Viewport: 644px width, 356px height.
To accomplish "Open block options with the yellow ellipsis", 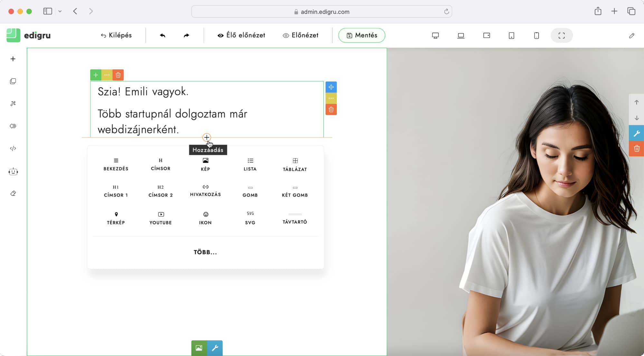I will coord(331,98).
